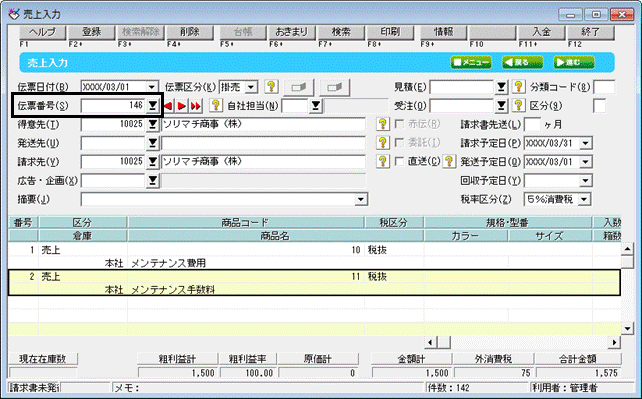The image size is (642, 399).
Task: Click help icon next to 直送
Action: [449, 162]
